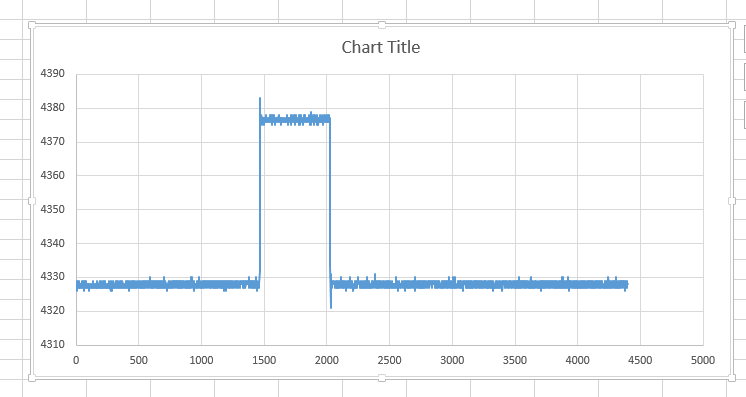Click the 4360 vertical axis label
The width and height of the screenshot is (746, 397).
coord(52,175)
